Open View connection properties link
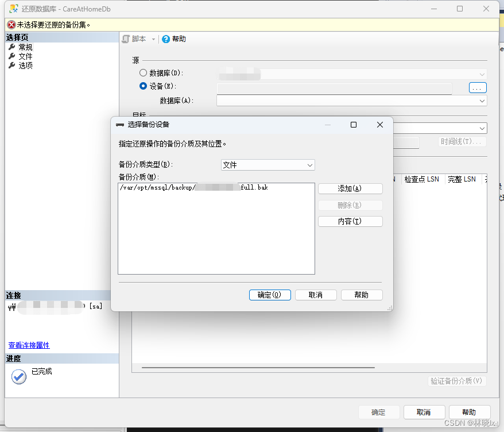 [29, 345]
